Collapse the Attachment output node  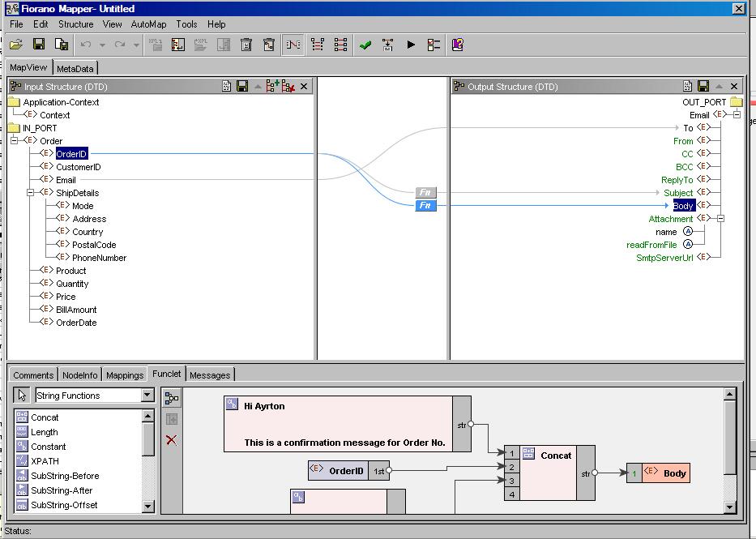click(720, 218)
